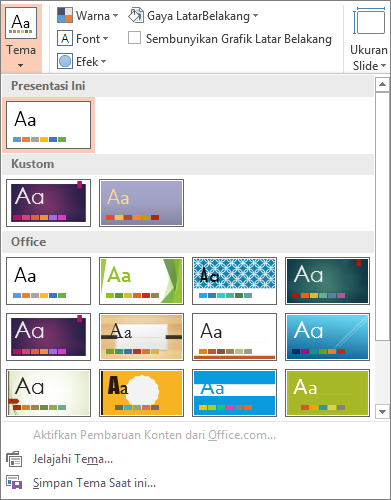Open the Tema themes gallery button
Viewport: 391px width, 500px height.
(21, 37)
